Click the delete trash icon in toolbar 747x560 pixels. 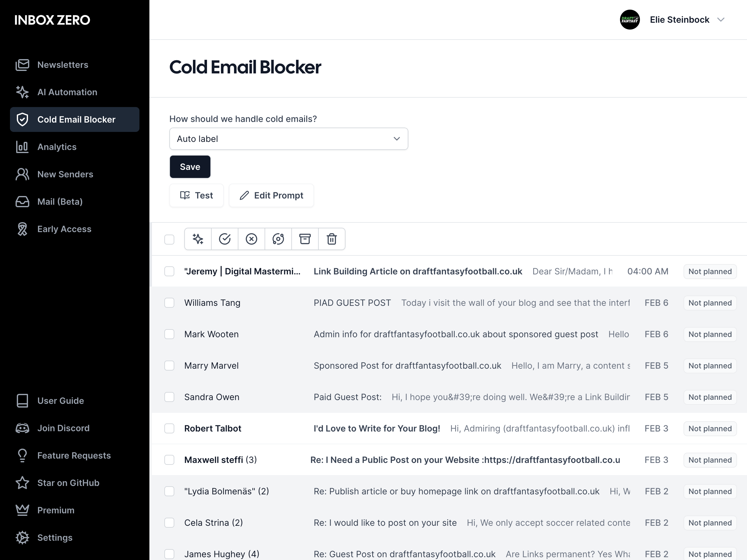click(x=331, y=238)
